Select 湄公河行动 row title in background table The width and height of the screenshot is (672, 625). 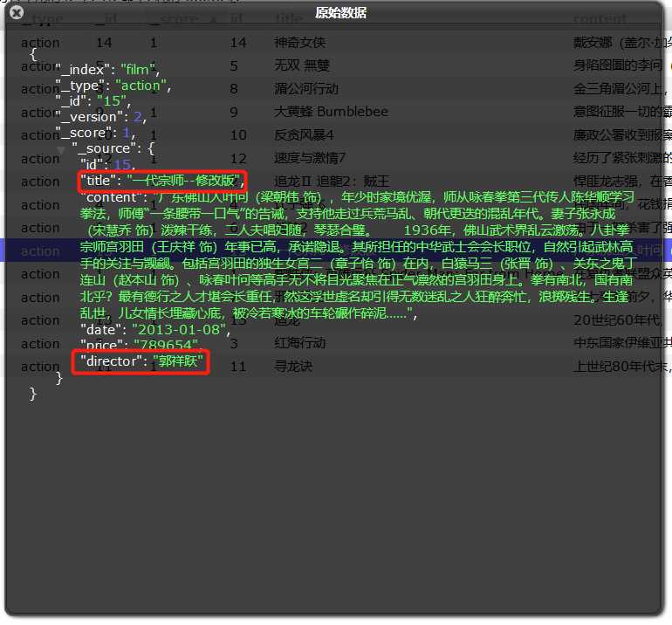tap(306, 88)
